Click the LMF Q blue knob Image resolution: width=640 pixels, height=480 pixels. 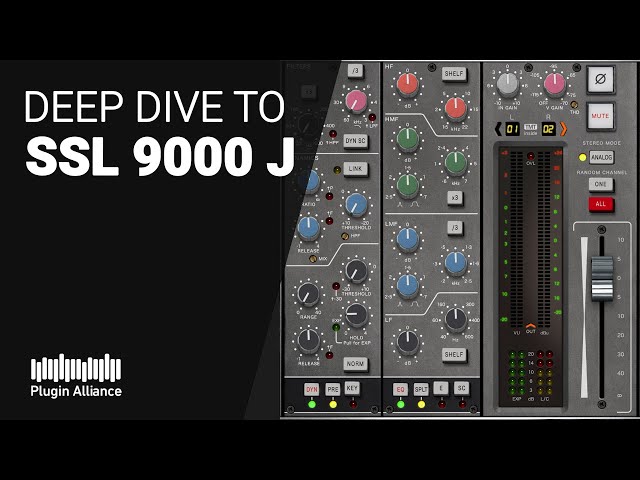pyautogui.click(x=408, y=286)
